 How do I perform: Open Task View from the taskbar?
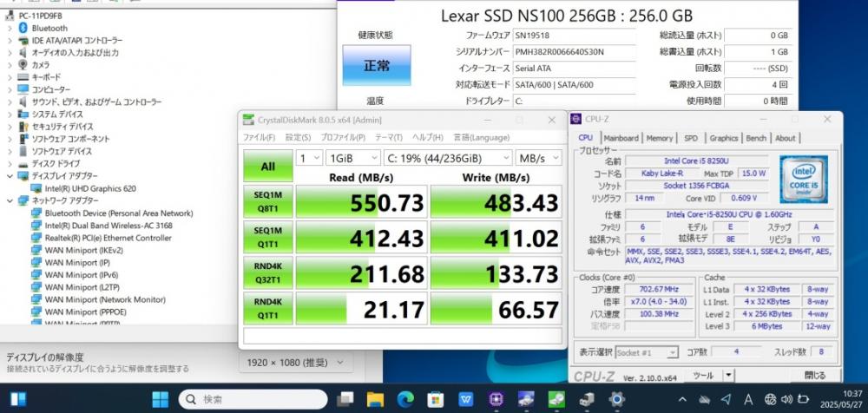[x=345, y=399]
